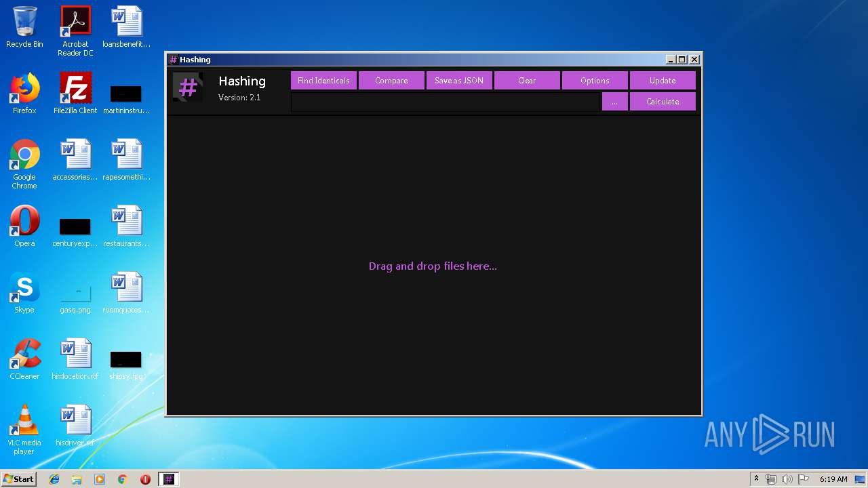868x488 pixels.
Task: Select the Skype desktop shortcut
Action: coord(24,293)
